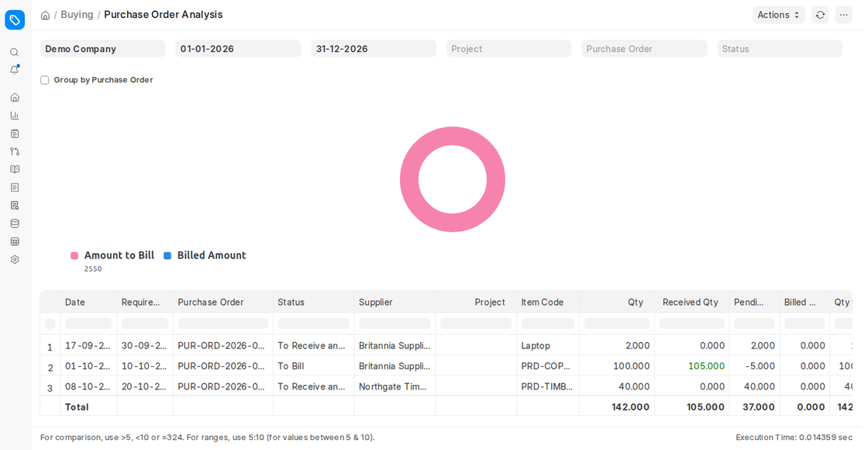
Task: Click the Total row label
Action: point(77,407)
